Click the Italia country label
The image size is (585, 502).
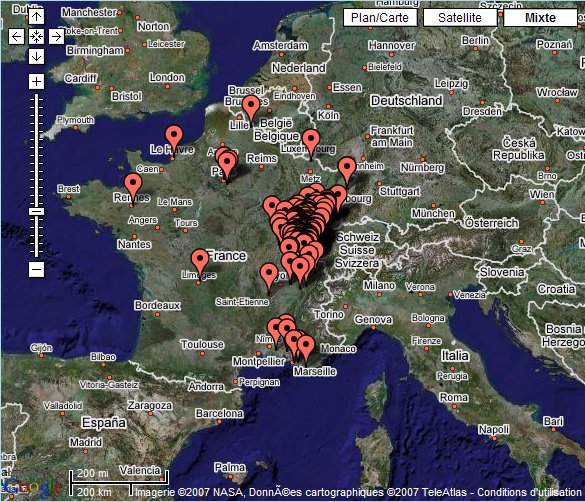tap(455, 355)
